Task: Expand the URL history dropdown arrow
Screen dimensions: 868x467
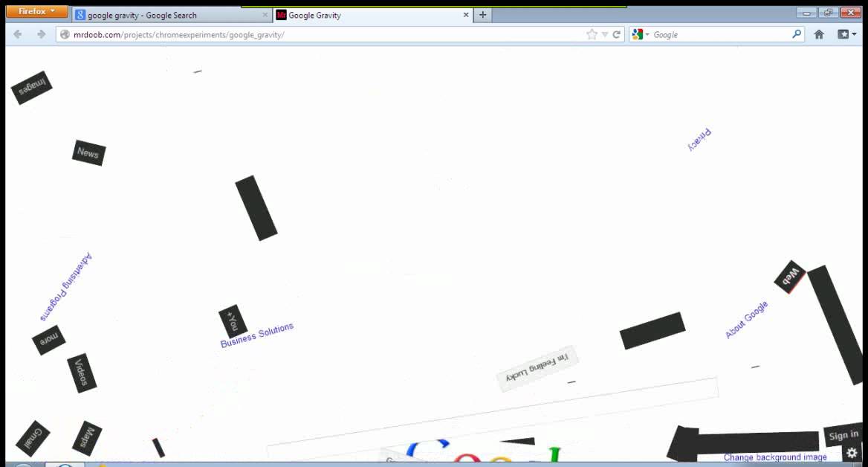Action: (x=604, y=34)
